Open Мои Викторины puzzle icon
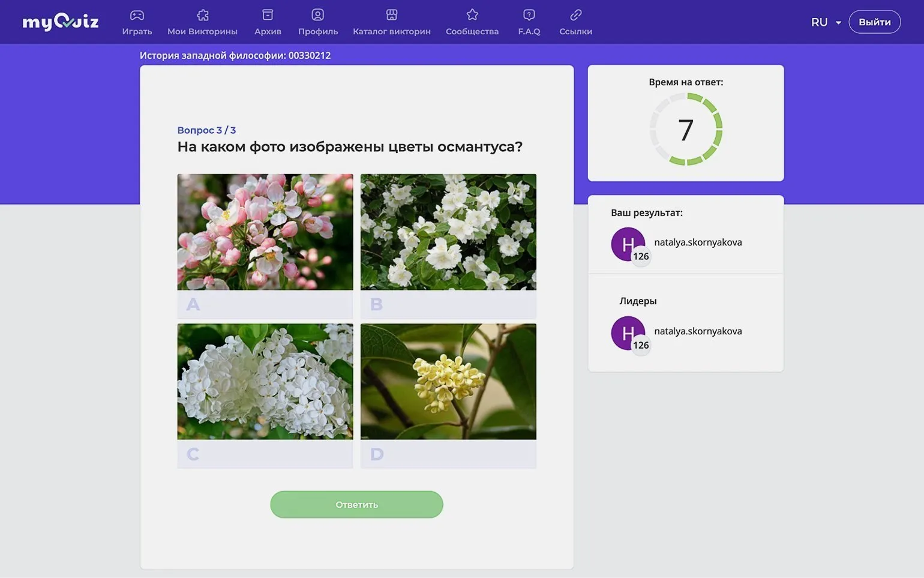The height and width of the screenshot is (578, 924). click(203, 15)
